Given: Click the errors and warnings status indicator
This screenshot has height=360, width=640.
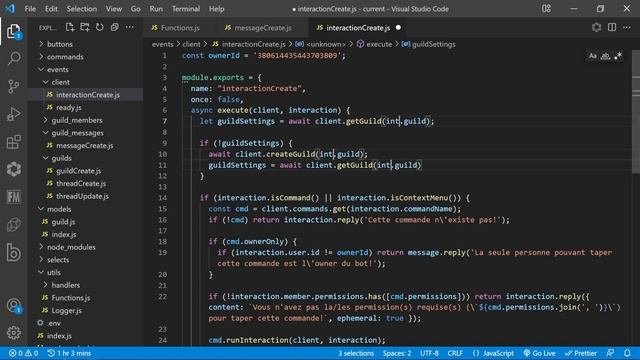Looking at the screenshot, I should pyautogui.click(x=23, y=353).
